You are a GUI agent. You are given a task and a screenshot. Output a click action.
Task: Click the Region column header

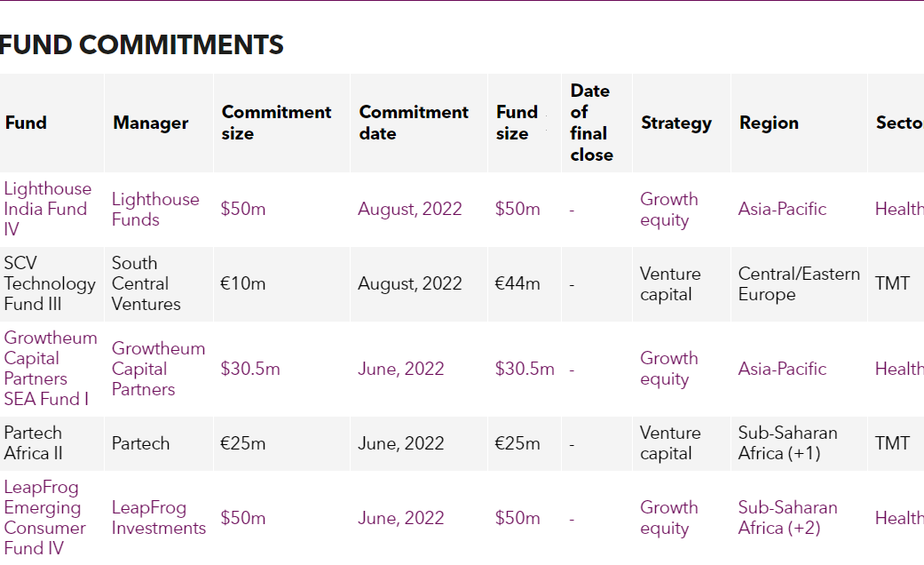click(x=769, y=123)
